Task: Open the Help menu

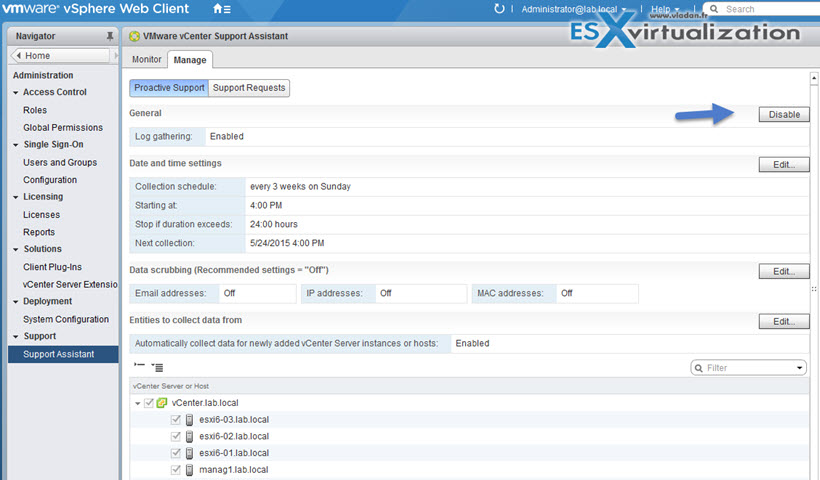Action: tap(665, 9)
